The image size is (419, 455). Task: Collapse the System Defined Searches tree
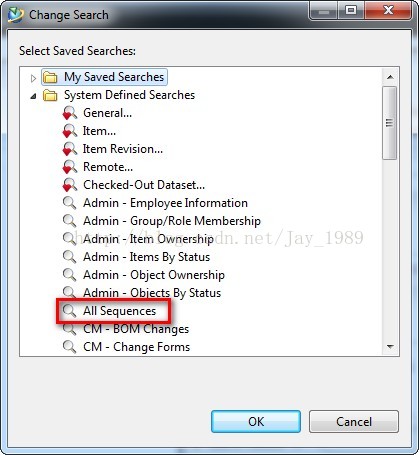[x=33, y=96]
